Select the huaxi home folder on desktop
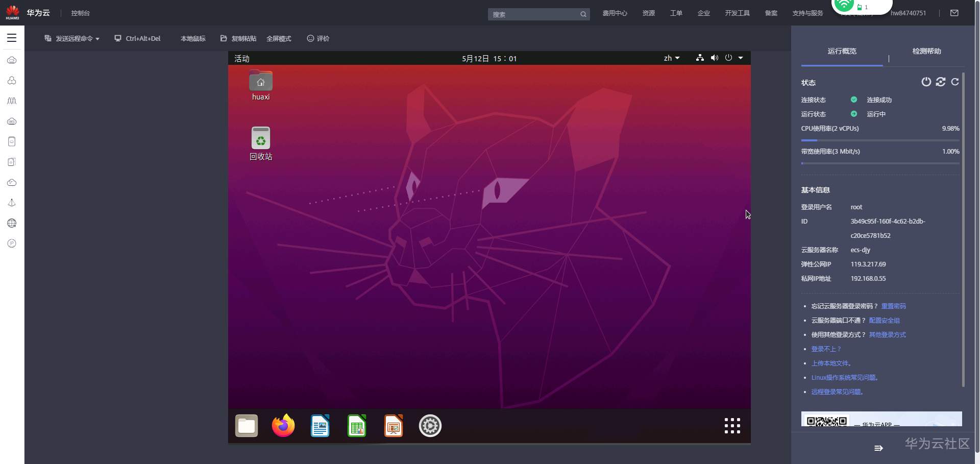The height and width of the screenshot is (464, 980). [x=261, y=85]
